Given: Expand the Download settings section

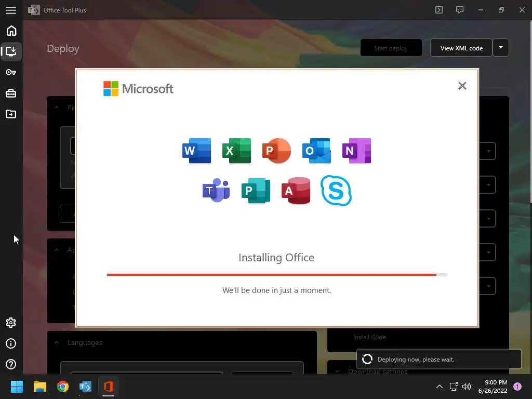Looking at the screenshot, I should click(337, 371).
